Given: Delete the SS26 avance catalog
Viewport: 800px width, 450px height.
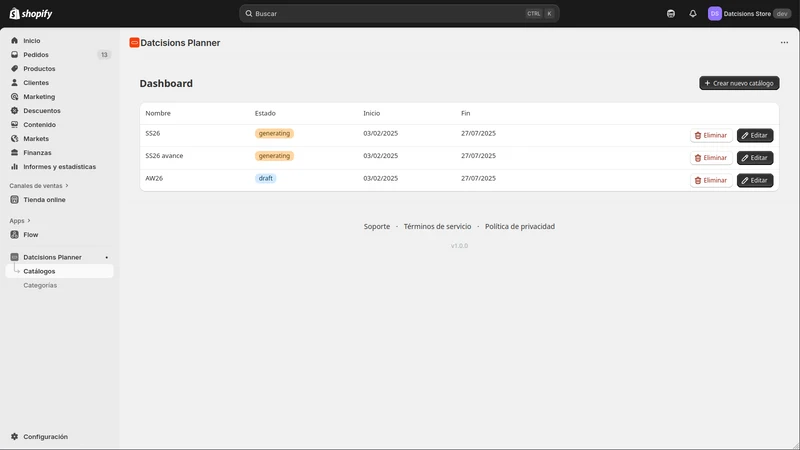Looking at the screenshot, I should 711,158.
